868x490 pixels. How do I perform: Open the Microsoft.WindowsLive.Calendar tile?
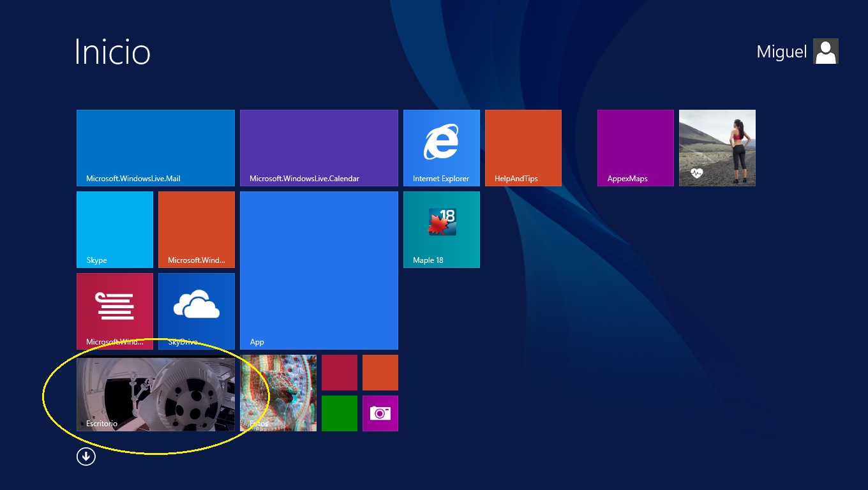pyautogui.click(x=318, y=147)
